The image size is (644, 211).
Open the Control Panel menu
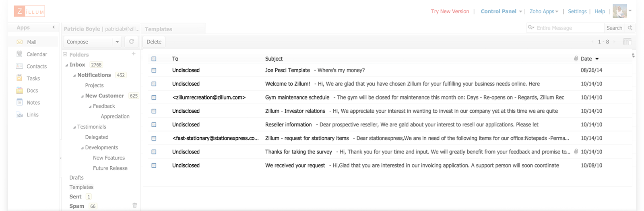[501, 12]
